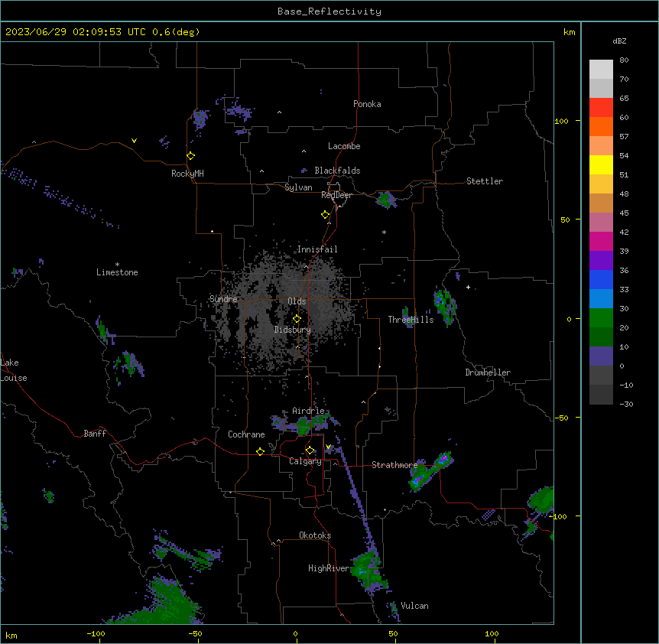Click the Calgary label
659x644 pixels.
click(x=306, y=461)
